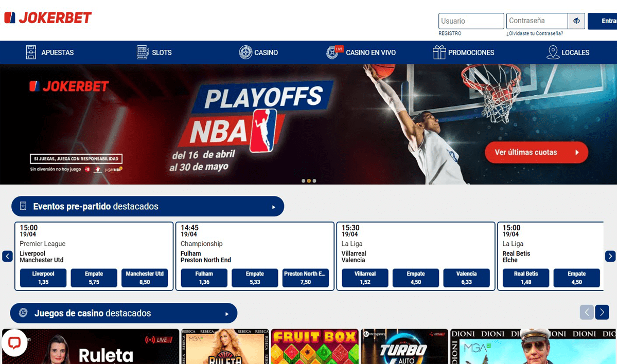Click the Jokerbet logo in the header
This screenshot has width=617, height=364.
coord(48,17)
